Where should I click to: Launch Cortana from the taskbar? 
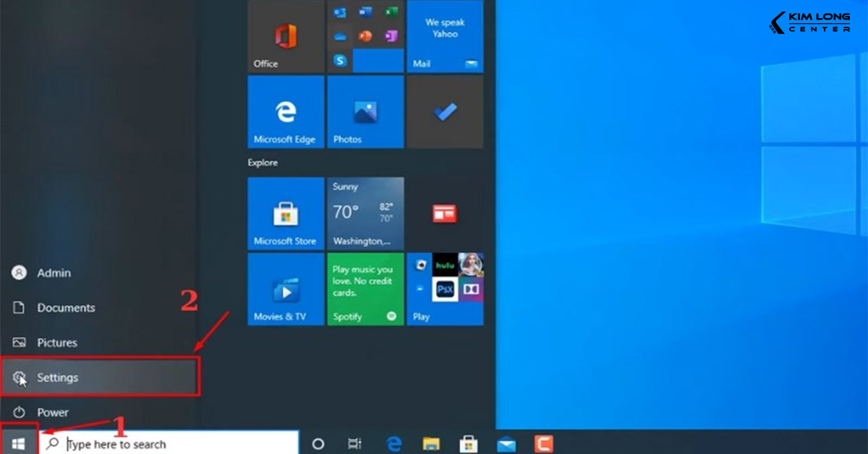coord(318,442)
